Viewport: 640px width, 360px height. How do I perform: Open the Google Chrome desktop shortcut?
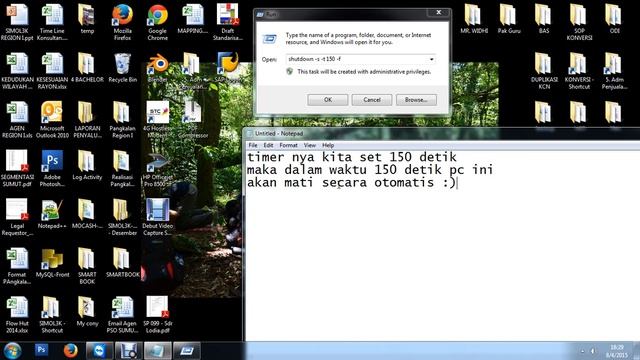point(158,22)
